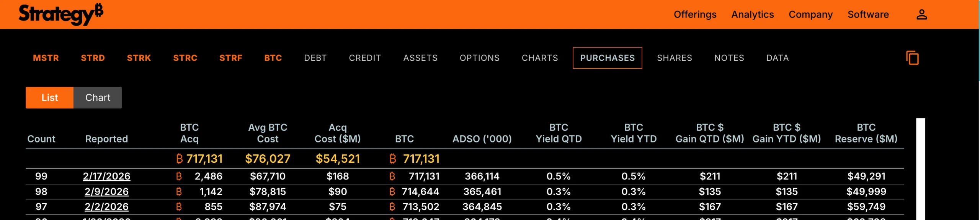Switch to the STRF ticker tab
The width and height of the screenshot is (980, 220).
tap(231, 58)
